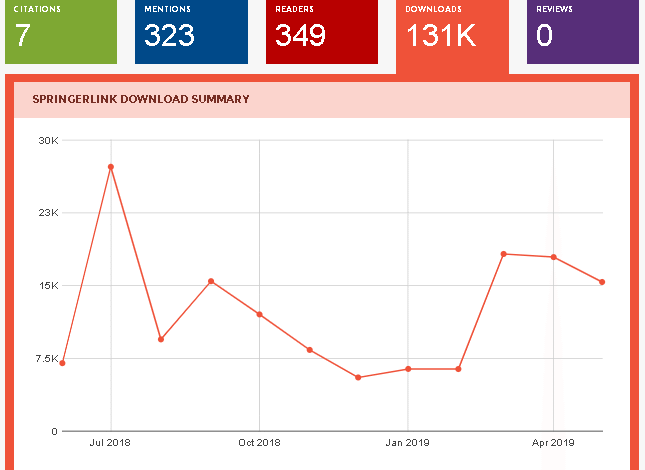Select the September 2018 data point
Image resolution: width=645 pixels, height=470 pixels.
click(x=211, y=281)
